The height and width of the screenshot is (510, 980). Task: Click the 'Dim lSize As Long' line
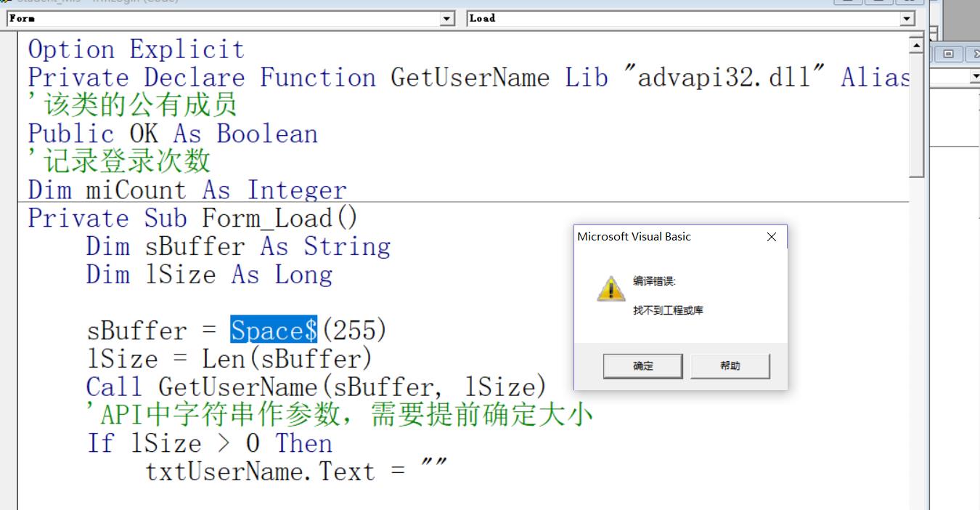coord(209,275)
